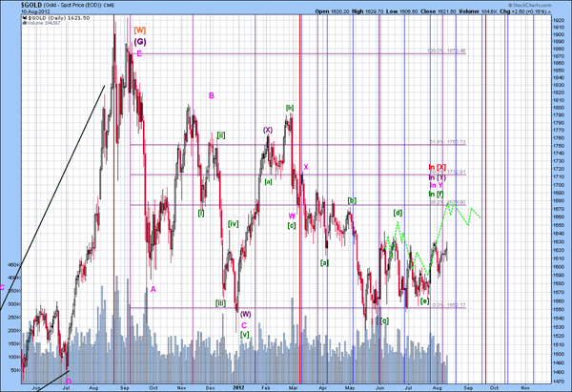This screenshot has width=572, height=392.
Task: Click the 2012 year marker on axis
Action: pos(237,387)
